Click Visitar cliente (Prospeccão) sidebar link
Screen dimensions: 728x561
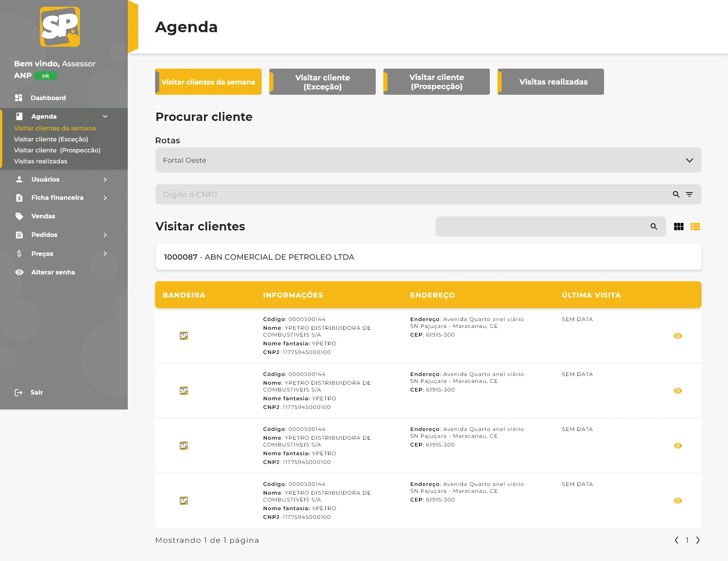57,150
